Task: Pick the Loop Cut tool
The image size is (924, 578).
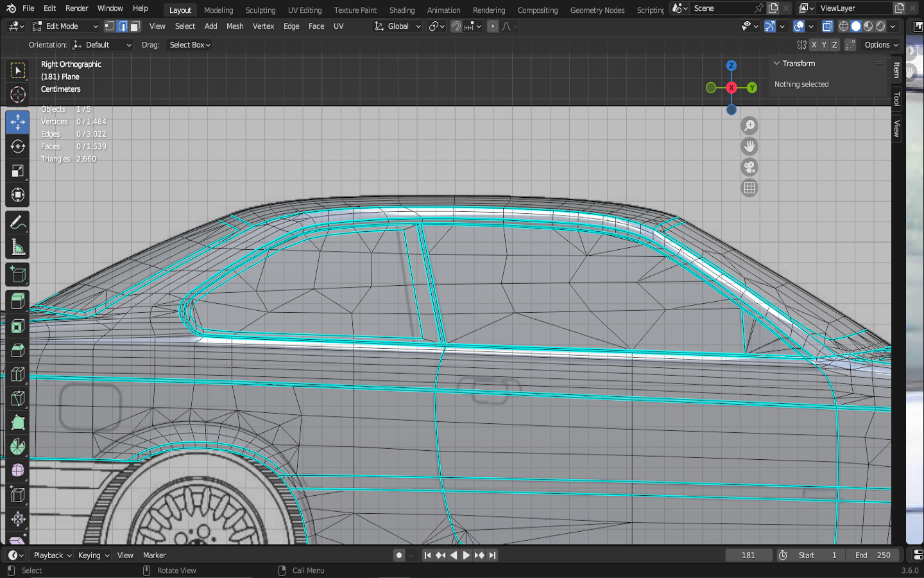Action: coord(17,374)
